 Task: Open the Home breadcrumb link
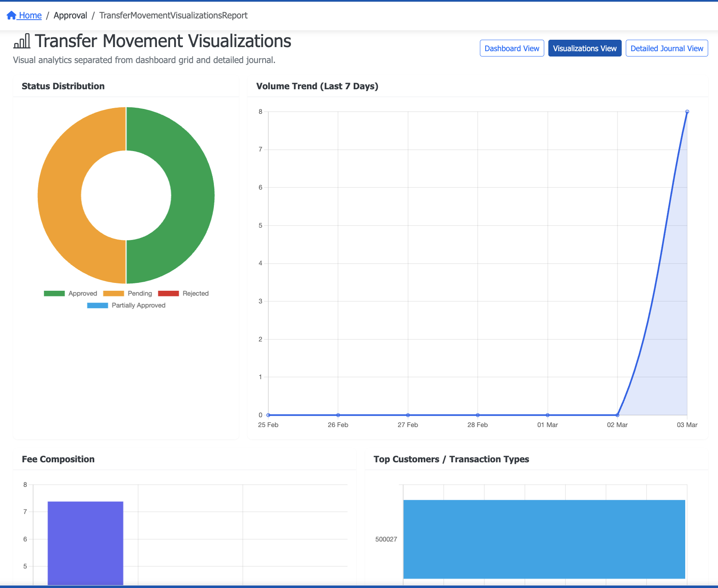(x=30, y=16)
